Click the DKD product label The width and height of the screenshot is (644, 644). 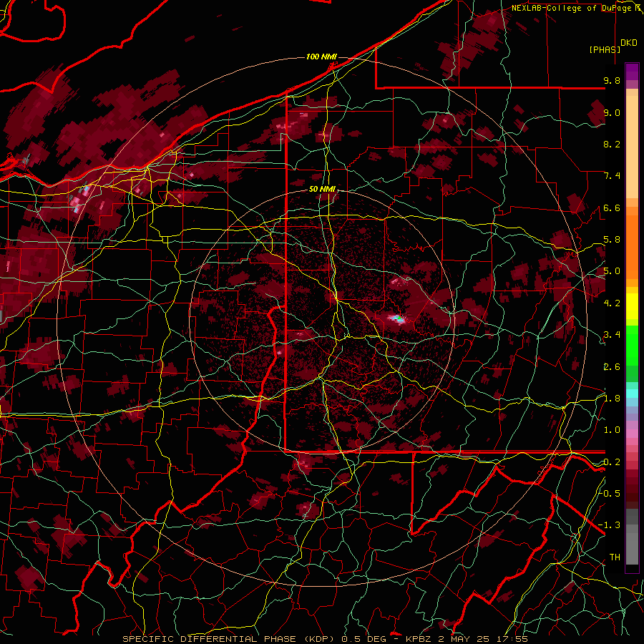629,43
